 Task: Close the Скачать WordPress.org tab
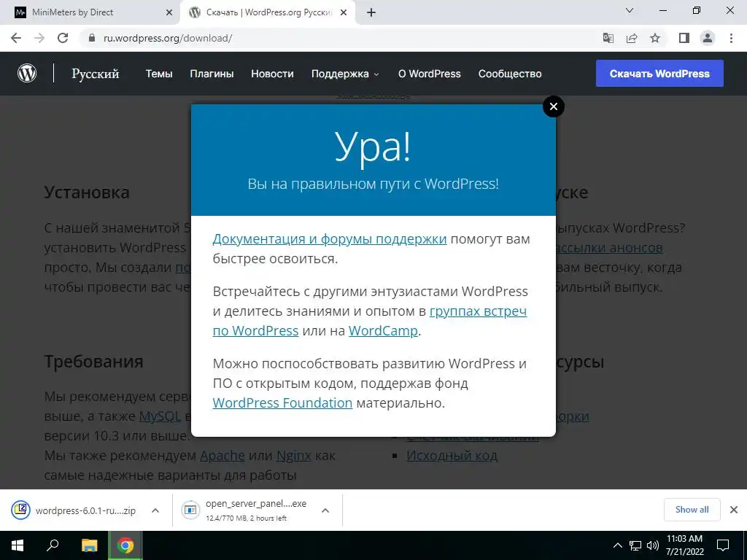[x=344, y=13]
